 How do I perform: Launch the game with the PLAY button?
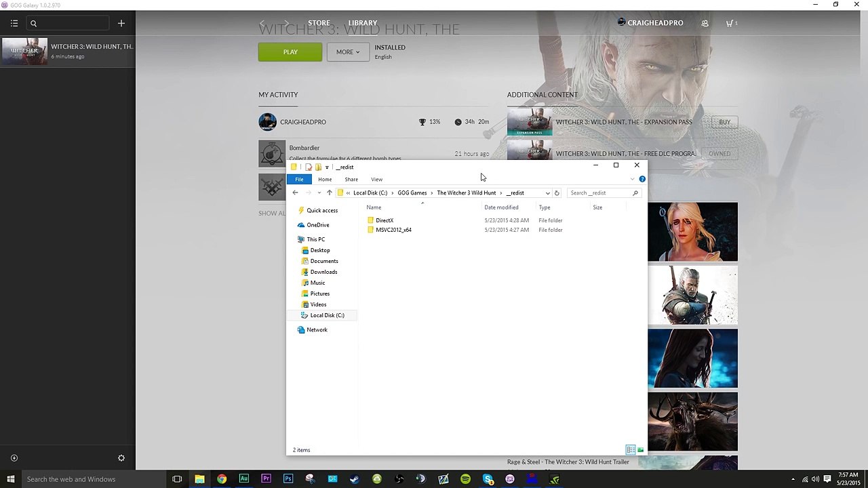click(x=290, y=52)
